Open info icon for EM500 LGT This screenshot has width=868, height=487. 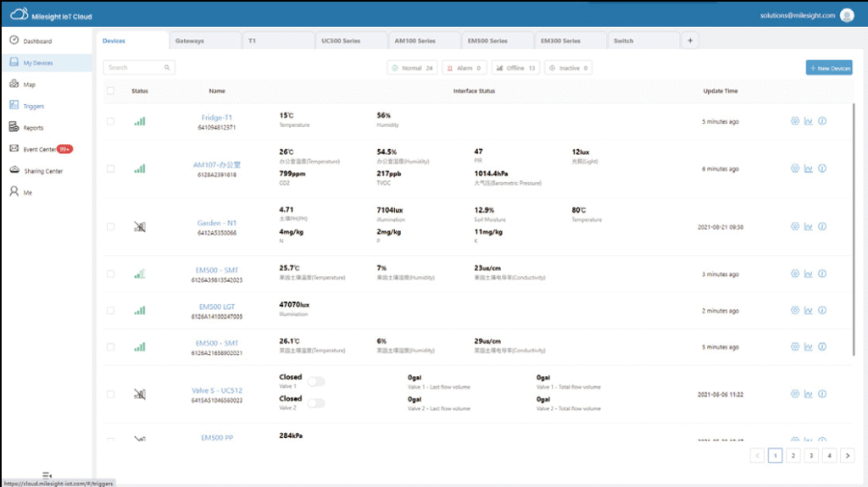pyautogui.click(x=822, y=311)
